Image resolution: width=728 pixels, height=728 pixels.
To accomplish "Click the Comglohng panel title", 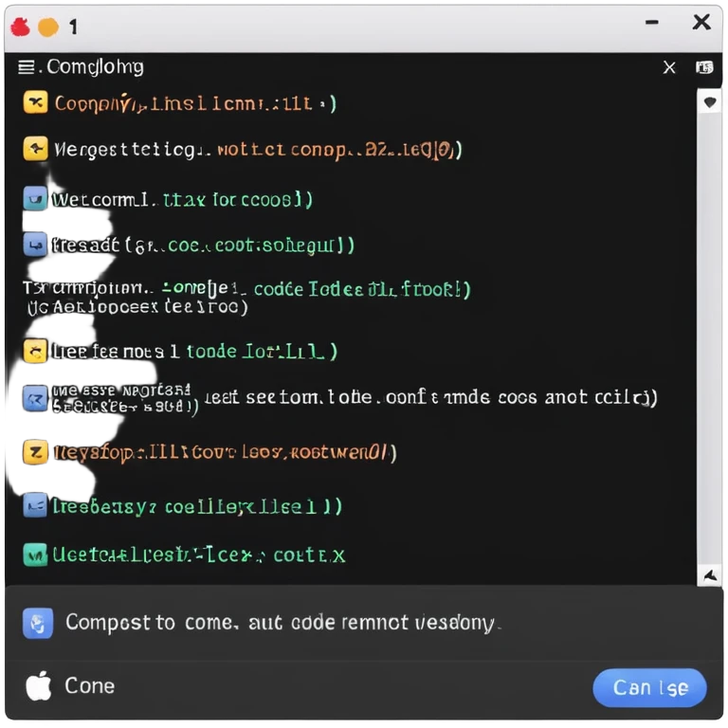I will click(x=95, y=67).
